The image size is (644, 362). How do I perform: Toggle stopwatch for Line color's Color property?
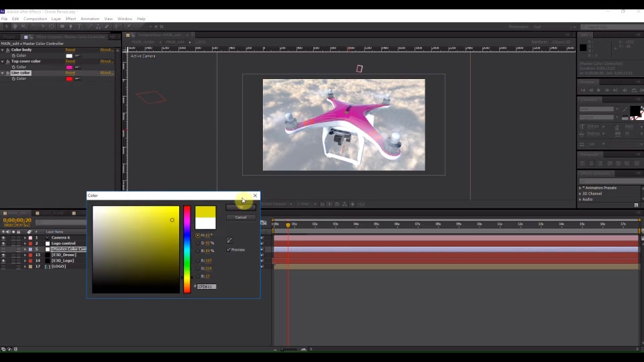(13, 78)
